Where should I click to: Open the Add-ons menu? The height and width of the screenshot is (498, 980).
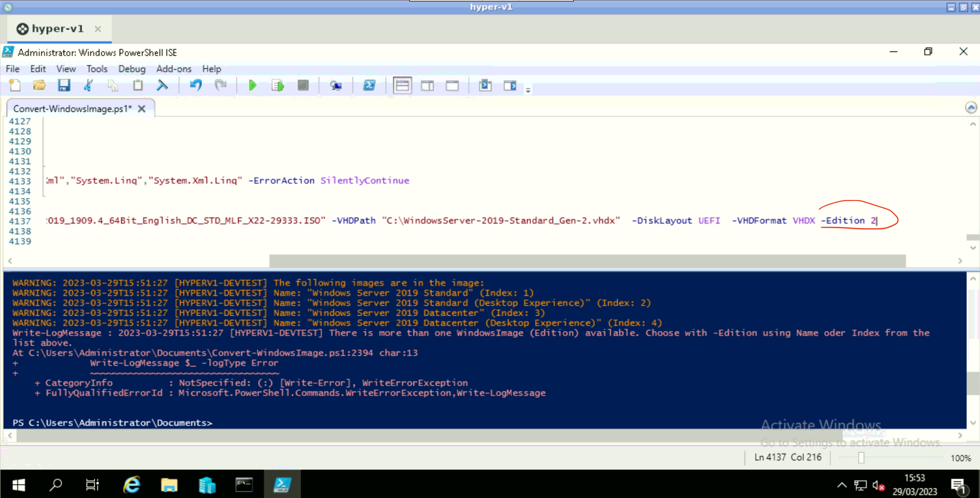pyautogui.click(x=174, y=69)
